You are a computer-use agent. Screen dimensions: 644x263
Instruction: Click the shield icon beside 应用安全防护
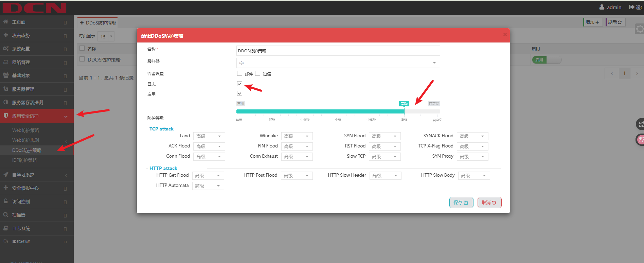(6, 116)
